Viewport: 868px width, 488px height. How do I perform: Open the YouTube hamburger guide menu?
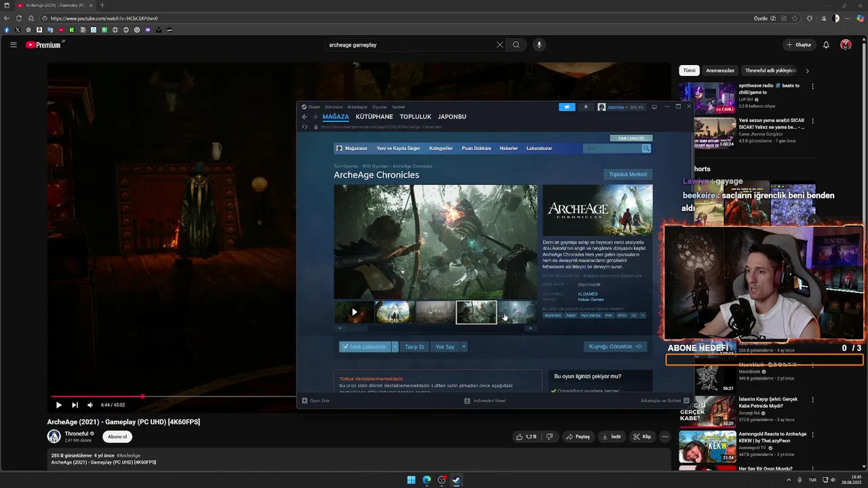tap(13, 45)
